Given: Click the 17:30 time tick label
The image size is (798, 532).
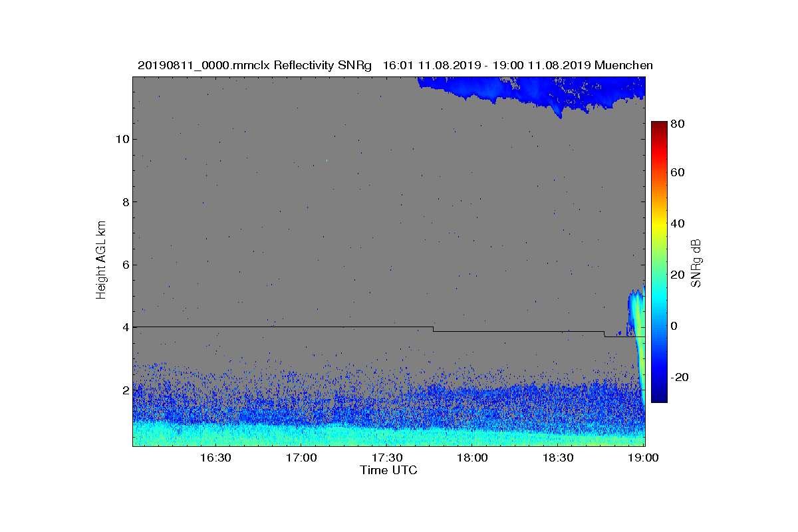Looking at the screenshot, I should coord(386,458).
